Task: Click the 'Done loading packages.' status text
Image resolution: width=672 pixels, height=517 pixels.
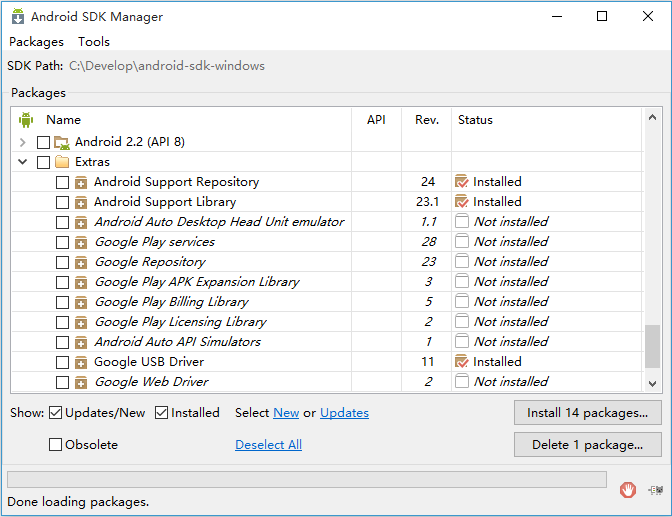Action: click(78, 502)
